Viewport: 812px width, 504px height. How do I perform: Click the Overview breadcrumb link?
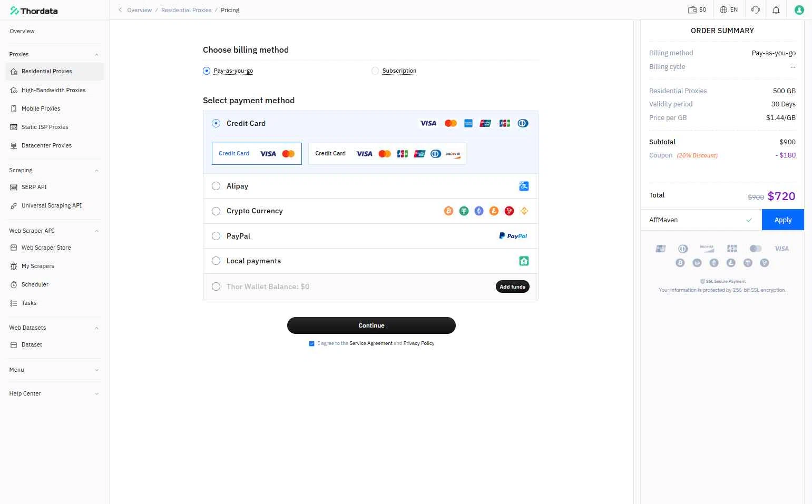point(140,10)
